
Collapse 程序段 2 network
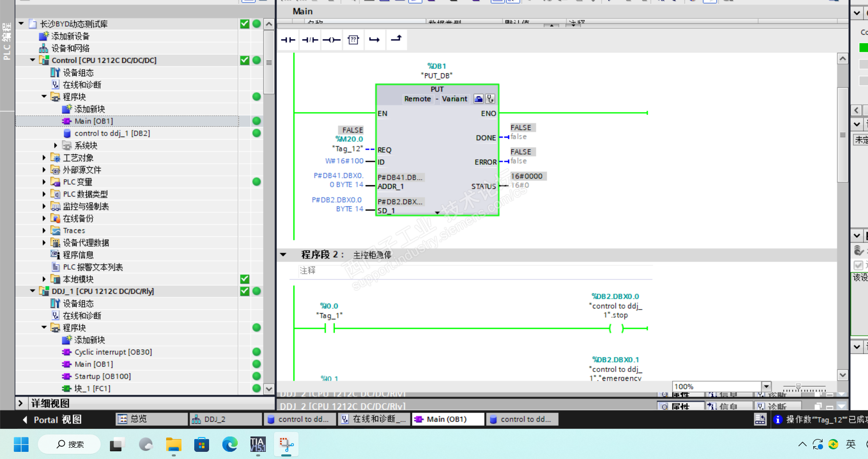click(283, 254)
